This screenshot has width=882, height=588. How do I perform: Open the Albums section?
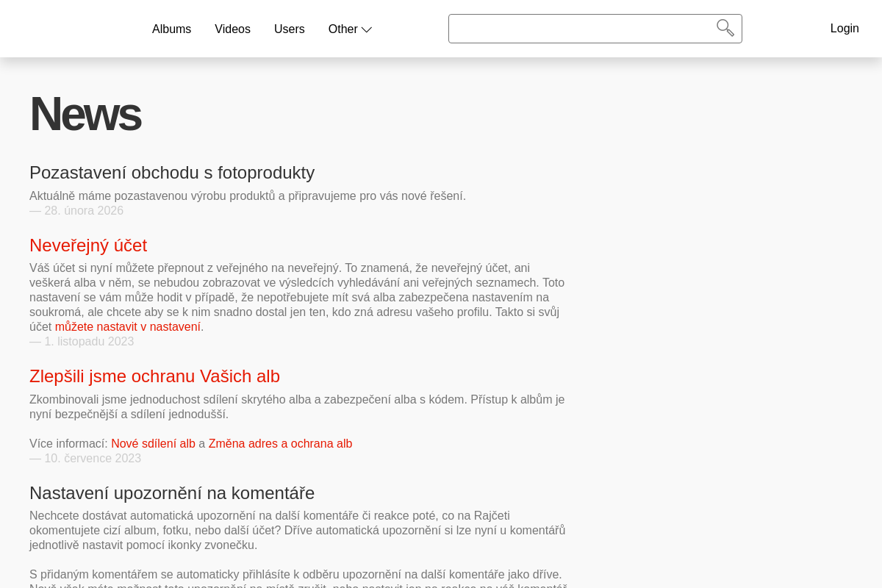[x=171, y=29]
